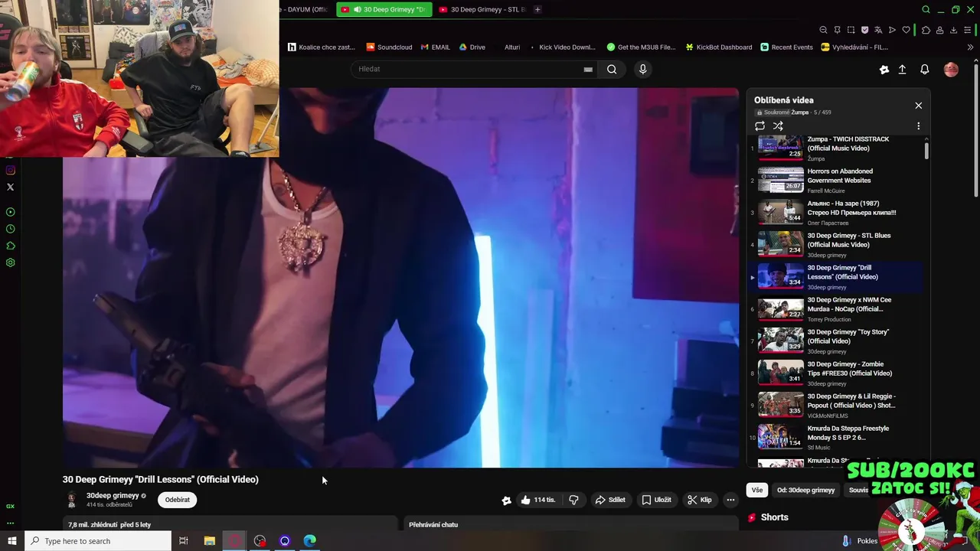Open Instagram sidebar icon

coord(10,170)
